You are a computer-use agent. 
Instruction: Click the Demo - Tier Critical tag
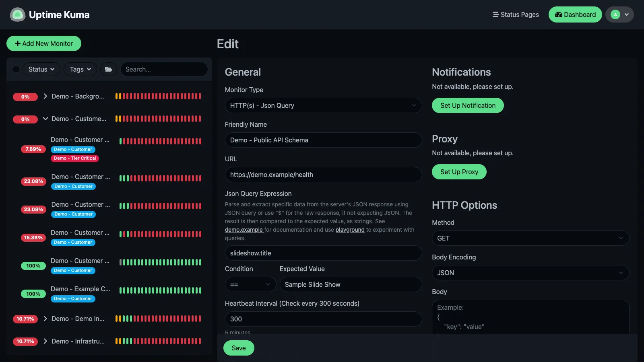[x=75, y=158]
